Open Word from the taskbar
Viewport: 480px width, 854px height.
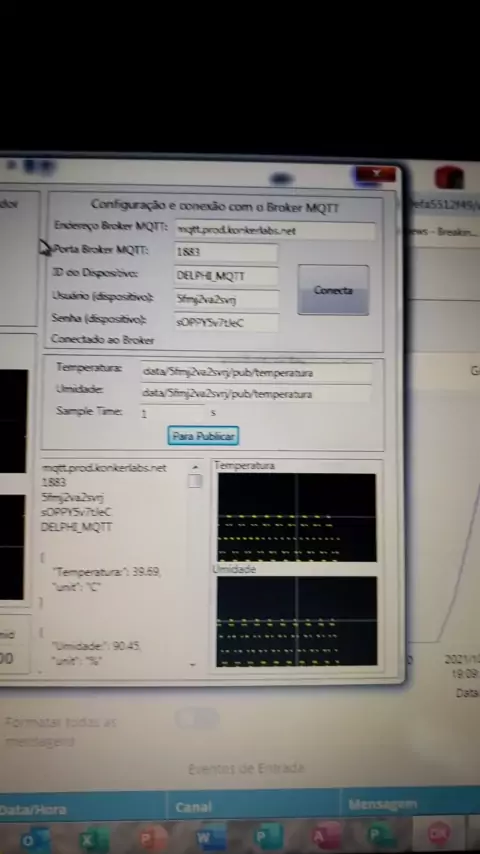pos(210,838)
